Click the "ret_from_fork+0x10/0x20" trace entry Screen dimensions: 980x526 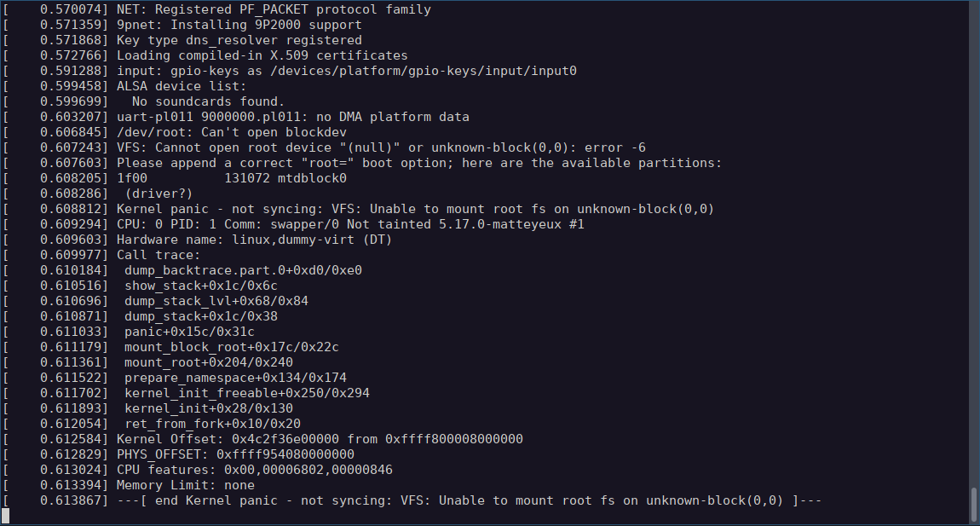pos(212,424)
